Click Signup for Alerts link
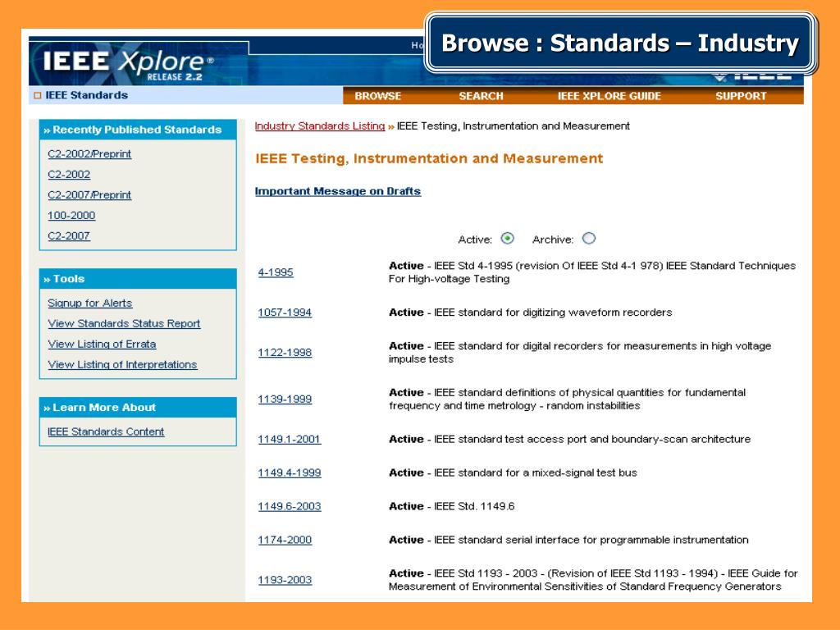This screenshot has width=840, height=630. coord(90,304)
